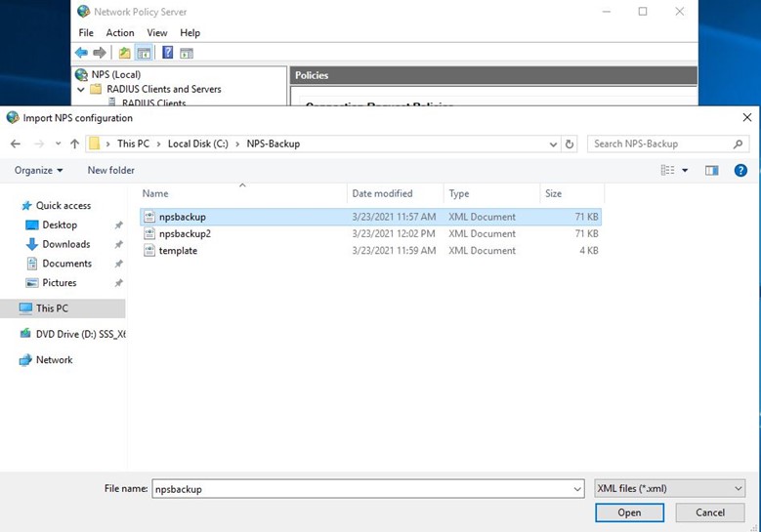Sort by Size column header
This screenshot has width=761, height=532.
click(x=572, y=193)
